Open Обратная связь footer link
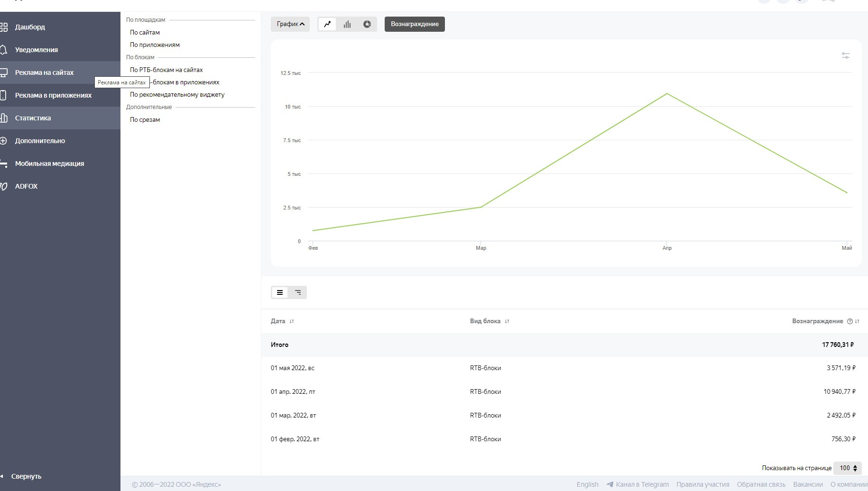Screen dimensions: 868x491 click(x=761, y=484)
